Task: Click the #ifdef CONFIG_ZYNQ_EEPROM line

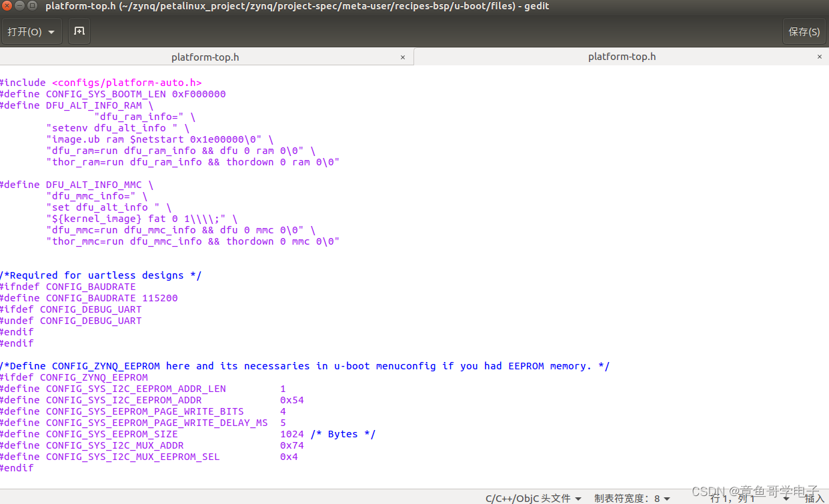Action: [74, 377]
